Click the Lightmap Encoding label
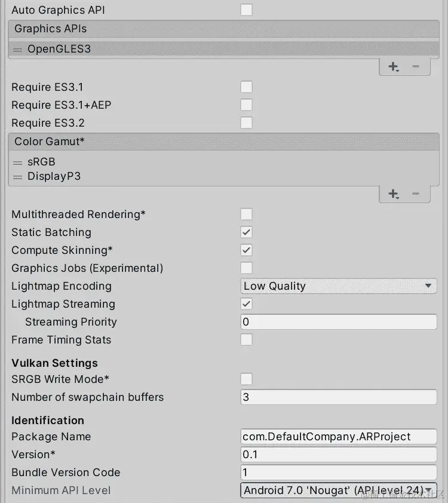The width and height of the screenshot is (448, 503). [62, 286]
